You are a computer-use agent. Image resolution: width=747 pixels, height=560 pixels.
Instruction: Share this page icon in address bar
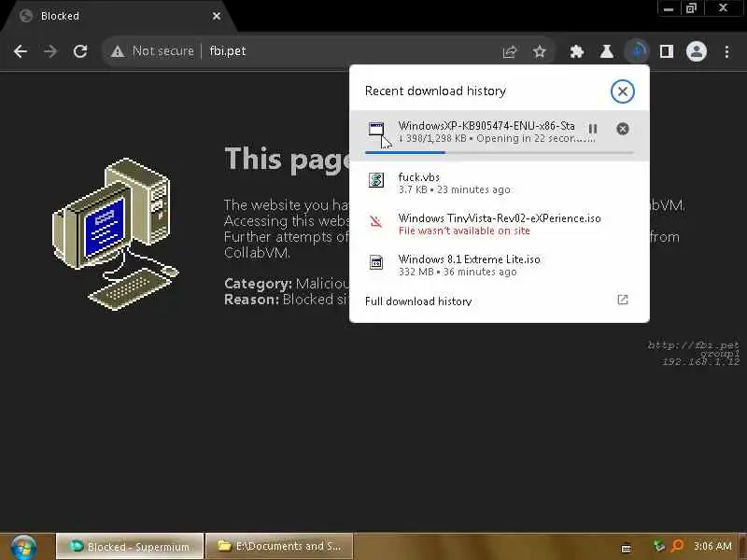(x=509, y=51)
